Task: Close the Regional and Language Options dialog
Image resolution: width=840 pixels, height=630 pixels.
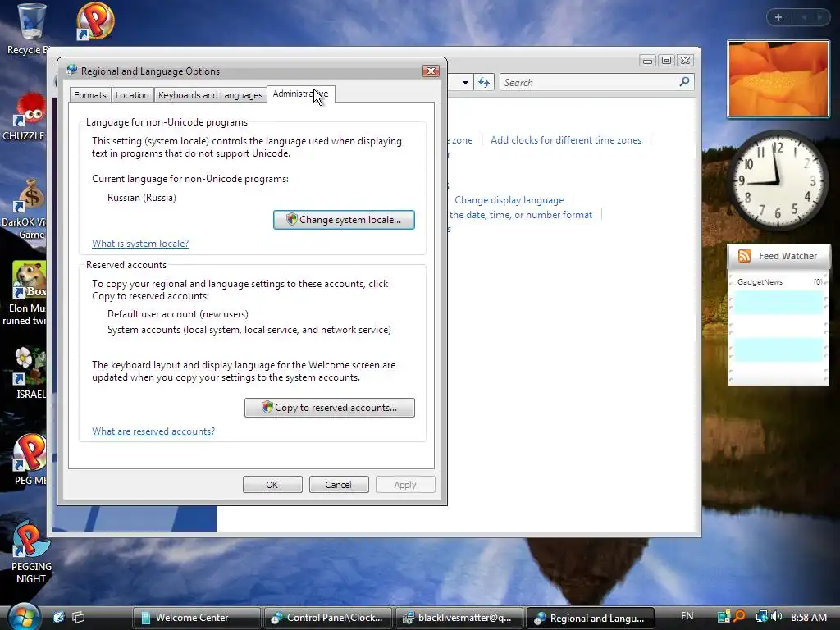Action: tap(431, 71)
